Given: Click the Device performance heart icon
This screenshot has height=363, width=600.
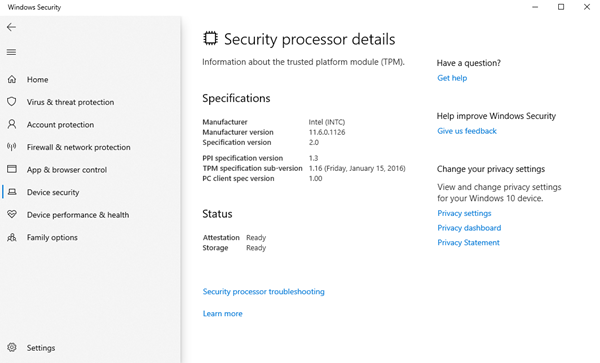Looking at the screenshot, I should pos(12,214).
